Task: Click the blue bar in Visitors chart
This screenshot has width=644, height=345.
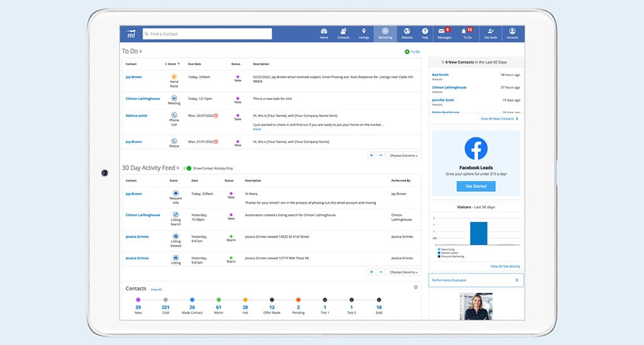Action: coord(479,233)
